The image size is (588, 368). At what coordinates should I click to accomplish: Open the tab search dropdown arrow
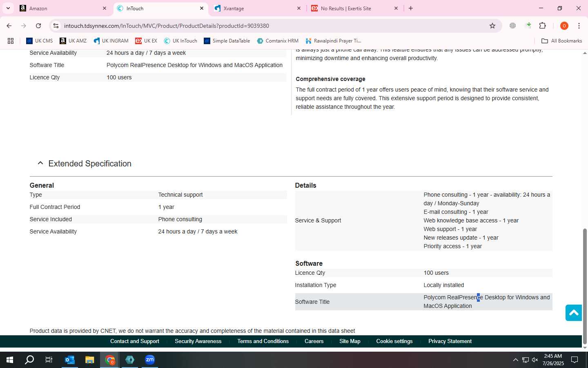coord(8,8)
